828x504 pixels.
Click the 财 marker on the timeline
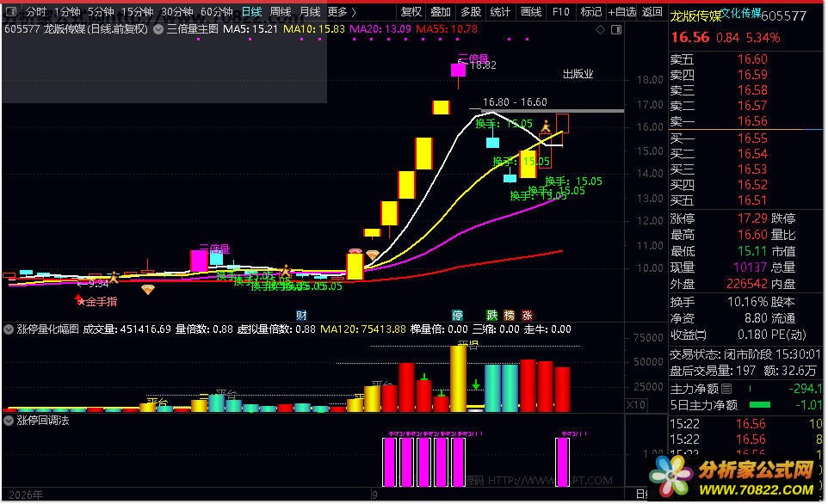(x=301, y=316)
